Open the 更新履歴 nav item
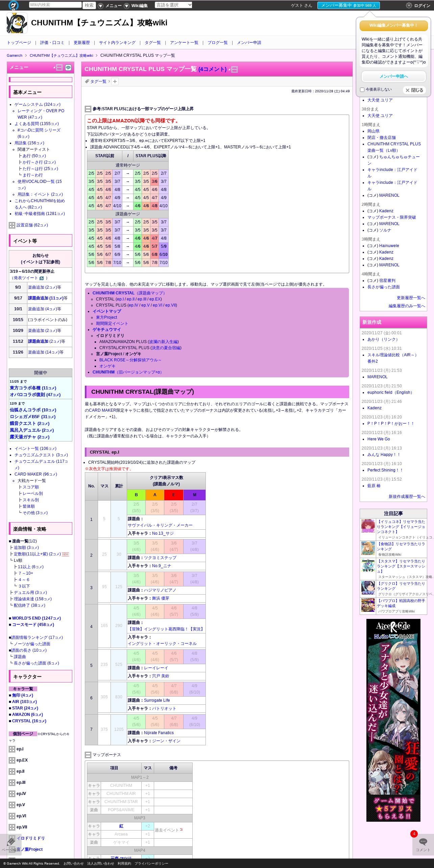The width and height of the screenshot is (434, 868). pyautogui.click(x=82, y=43)
